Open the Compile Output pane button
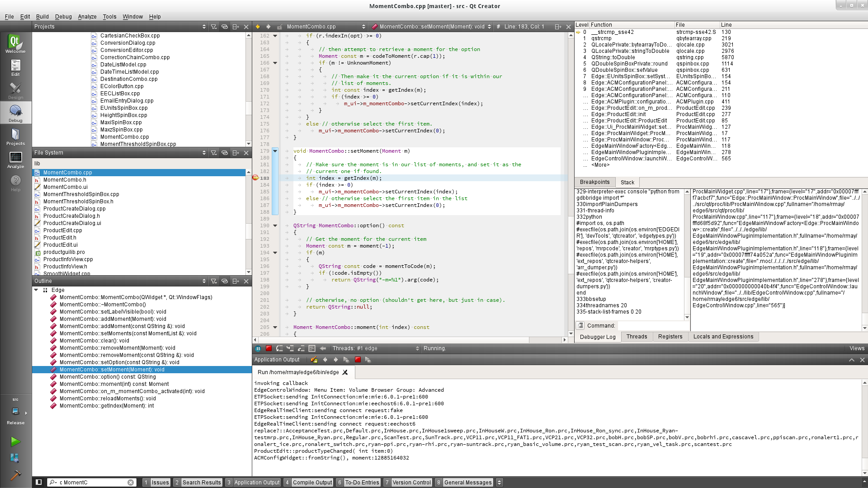The image size is (868, 488). [312, 482]
